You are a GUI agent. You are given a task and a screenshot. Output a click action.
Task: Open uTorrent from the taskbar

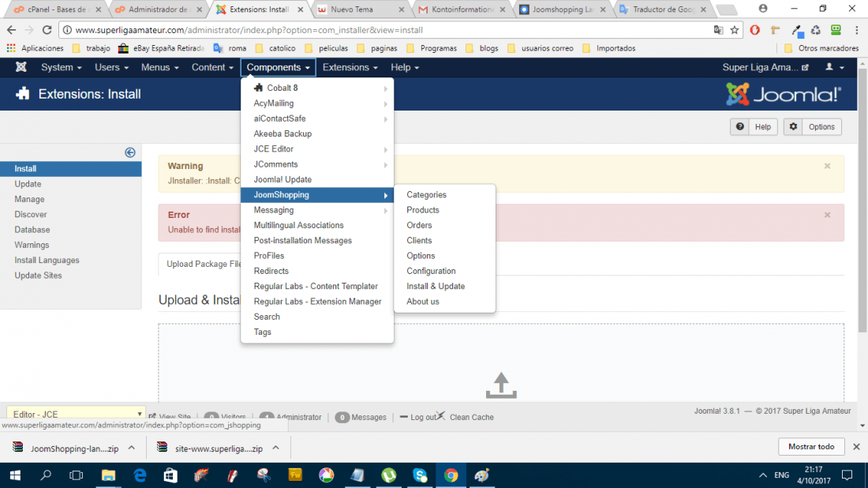[388, 475]
